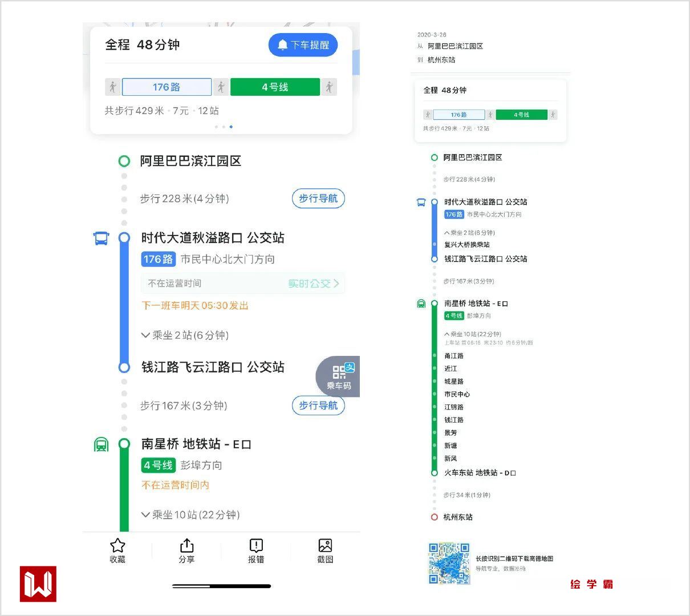Click the bus icon in shared route image
690x616 pixels.
[x=421, y=202]
